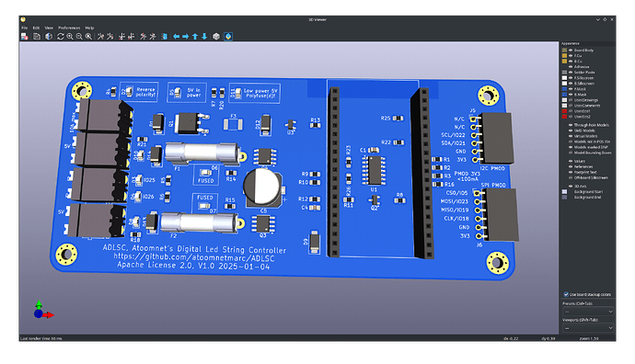
Task: Click the Zoom to fit icon
Action: [x=88, y=37]
